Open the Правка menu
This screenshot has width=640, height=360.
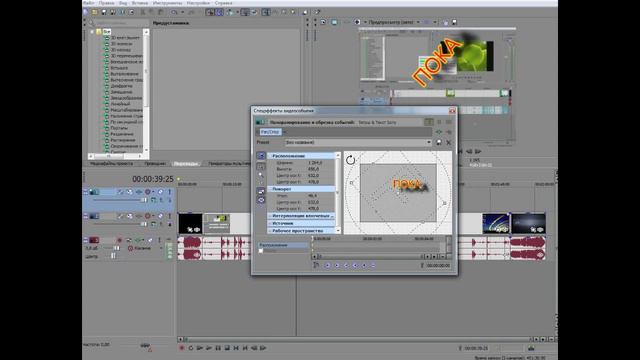click(106, 3)
